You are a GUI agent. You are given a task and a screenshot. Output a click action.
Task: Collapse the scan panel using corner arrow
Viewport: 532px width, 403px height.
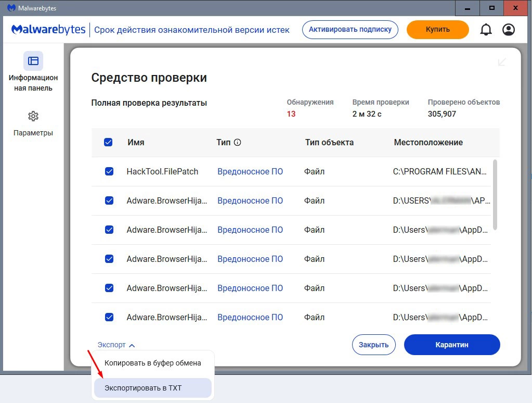pos(502,62)
